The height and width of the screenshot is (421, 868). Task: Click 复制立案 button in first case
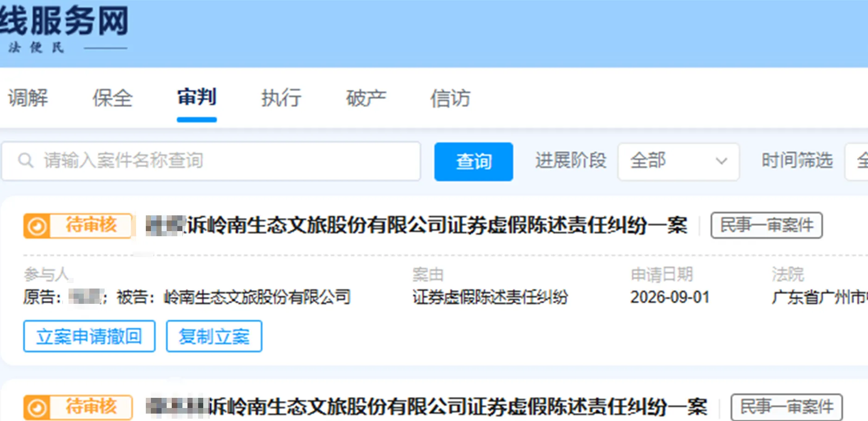click(214, 336)
